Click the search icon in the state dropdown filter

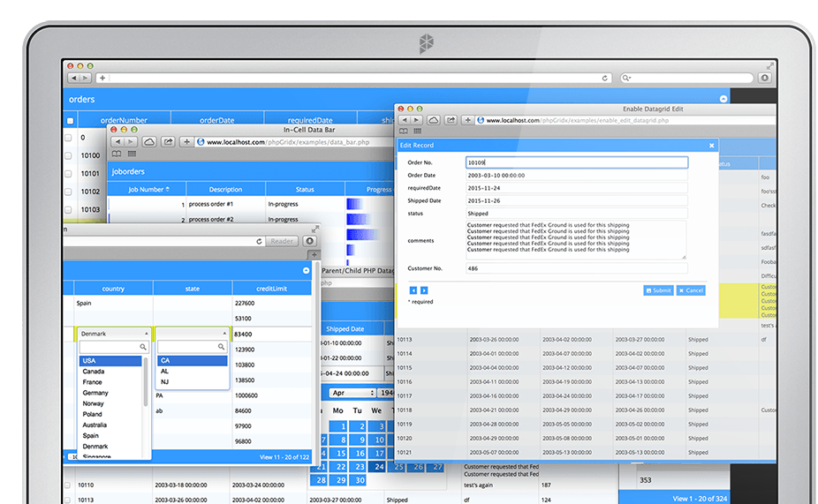pos(221,347)
